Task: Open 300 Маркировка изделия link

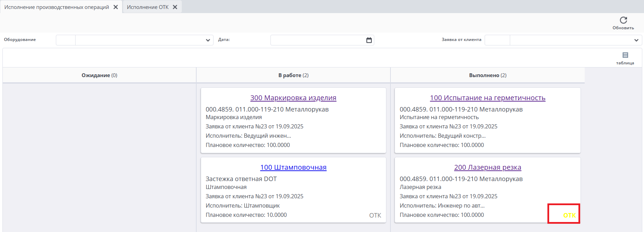Action: coord(293,98)
